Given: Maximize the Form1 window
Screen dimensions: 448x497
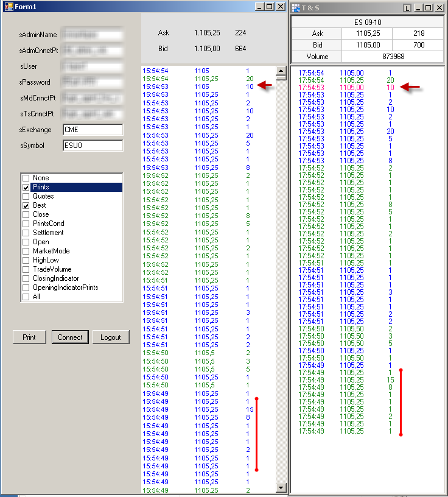Looking at the screenshot, I should point(270,6).
